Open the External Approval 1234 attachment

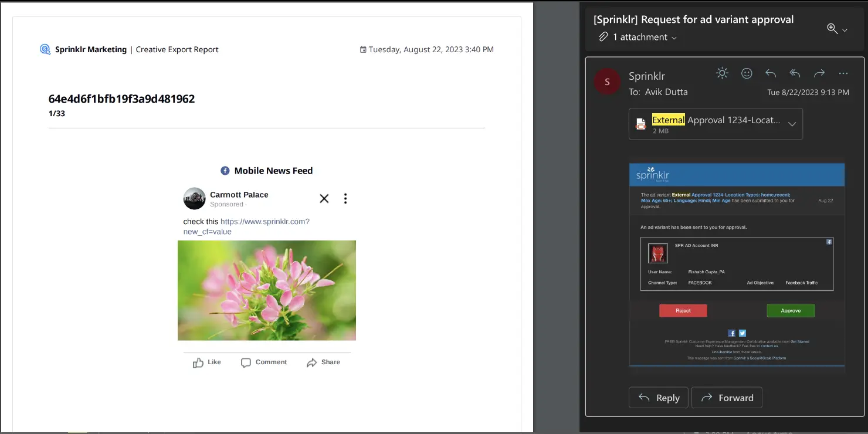tap(716, 124)
